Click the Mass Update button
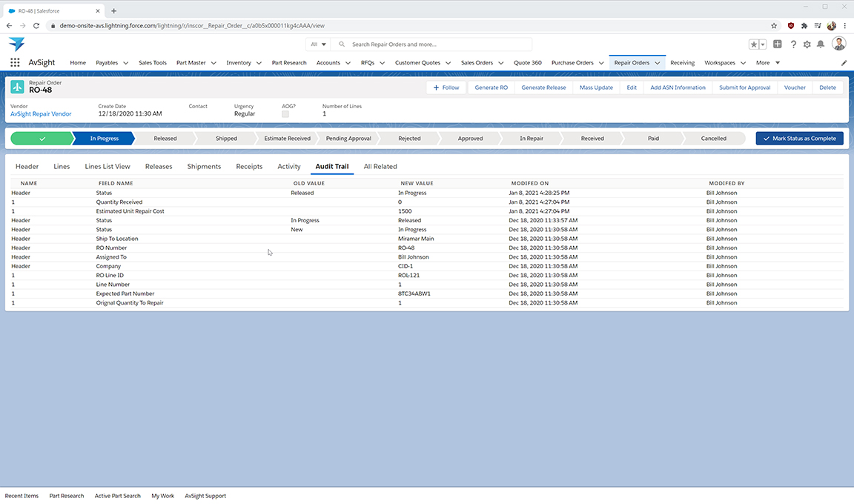This screenshot has height=504, width=854. tap(596, 87)
